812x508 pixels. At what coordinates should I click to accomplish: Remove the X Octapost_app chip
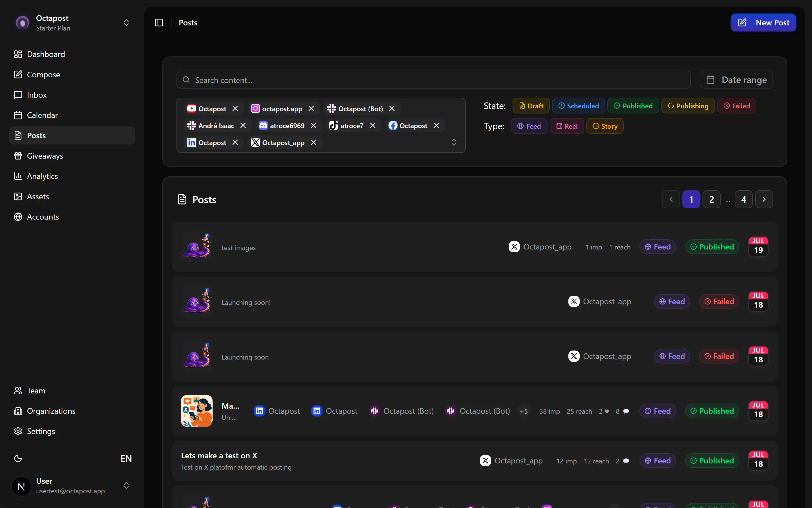pyautogui.click(x=314, y=143)
